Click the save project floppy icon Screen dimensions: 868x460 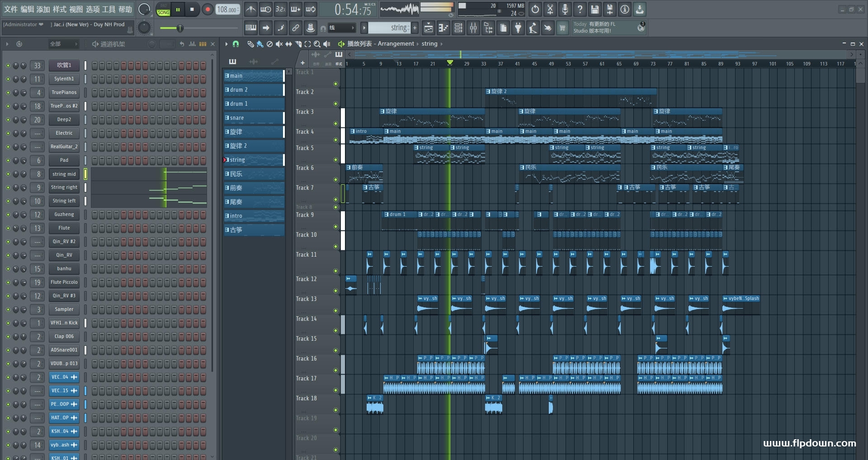coord(594,9)
